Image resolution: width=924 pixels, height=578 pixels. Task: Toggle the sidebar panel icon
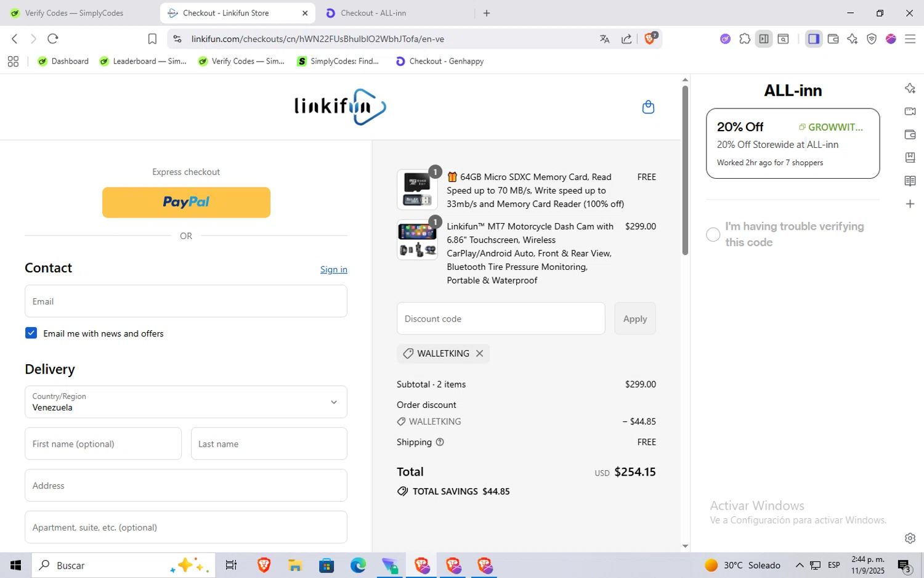pos(814,39)
